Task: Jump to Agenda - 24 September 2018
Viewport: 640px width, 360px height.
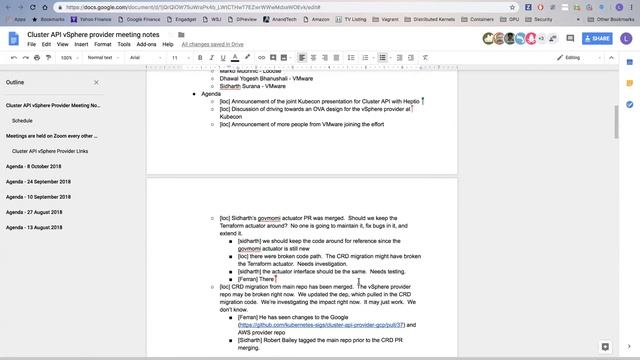Action: click(38, 182)
